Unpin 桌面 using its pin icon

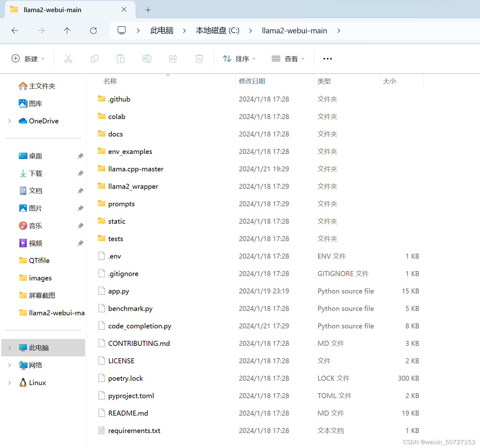(80, 156)
